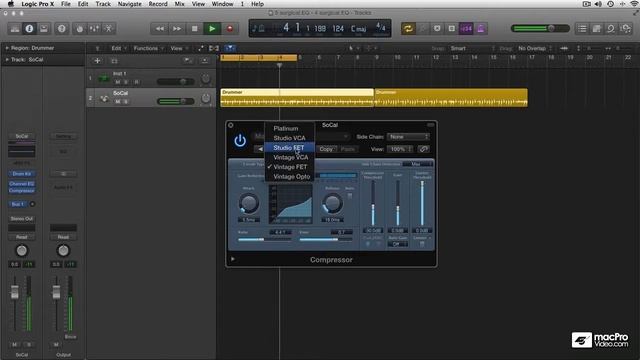Open the Library button in the control bar
This screenshot has width=640, height=360.
tap(15, 29)
